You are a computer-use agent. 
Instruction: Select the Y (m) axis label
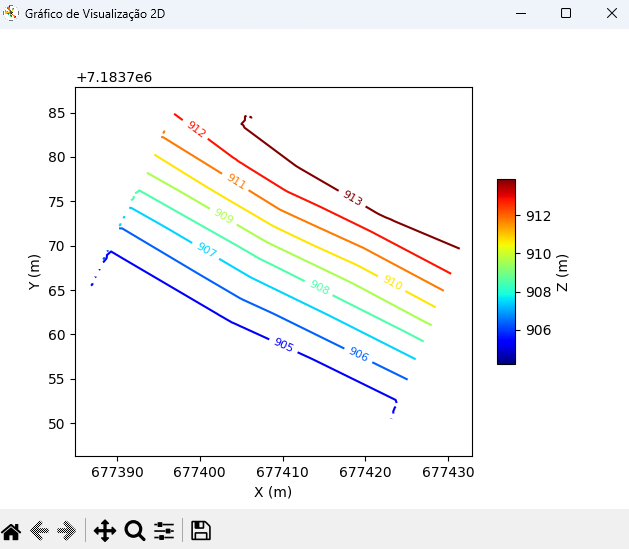click(34, 272)
